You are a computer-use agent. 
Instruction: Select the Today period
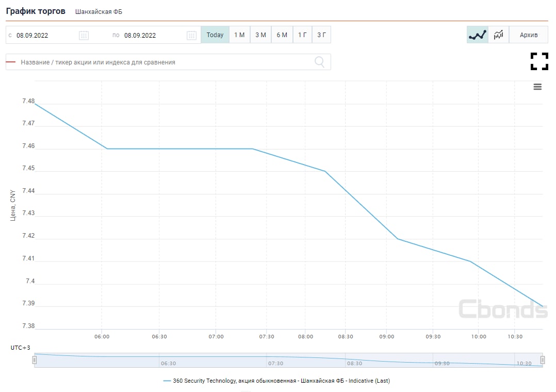click(215, 35)
